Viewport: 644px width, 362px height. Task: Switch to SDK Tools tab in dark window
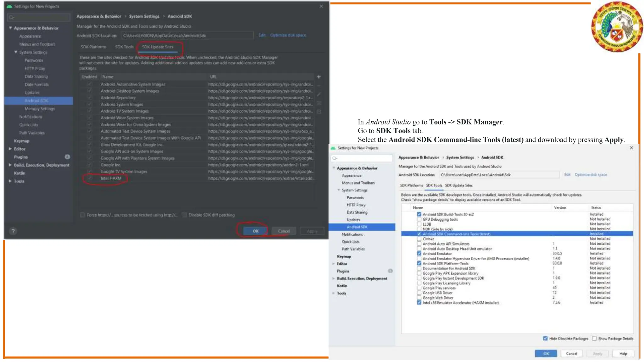(124, 47)
